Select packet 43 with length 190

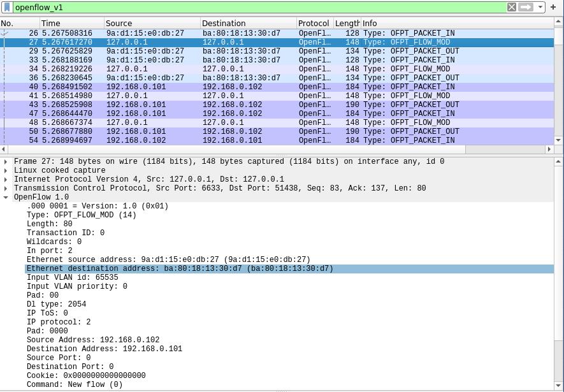277,105
